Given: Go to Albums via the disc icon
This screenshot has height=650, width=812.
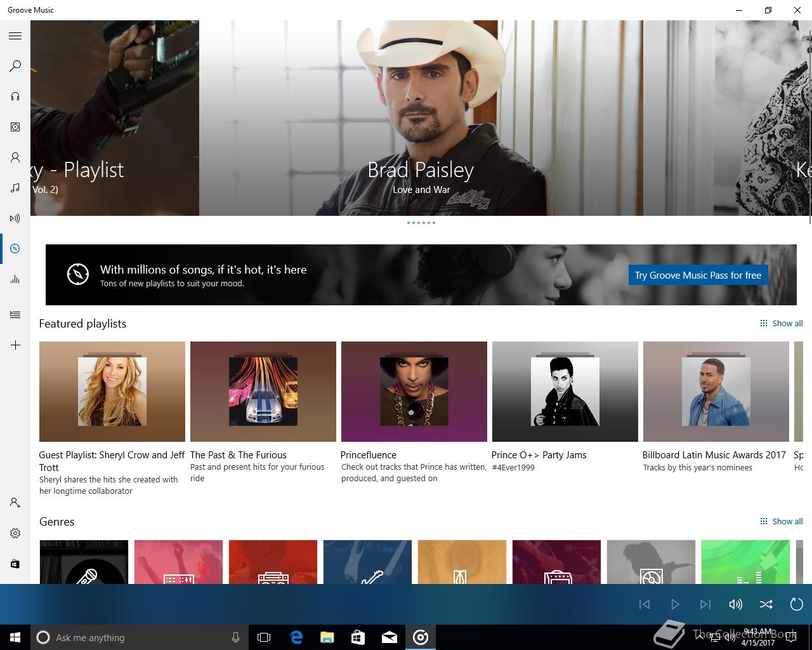Looking at the screenshot, I should coord(15,127).
